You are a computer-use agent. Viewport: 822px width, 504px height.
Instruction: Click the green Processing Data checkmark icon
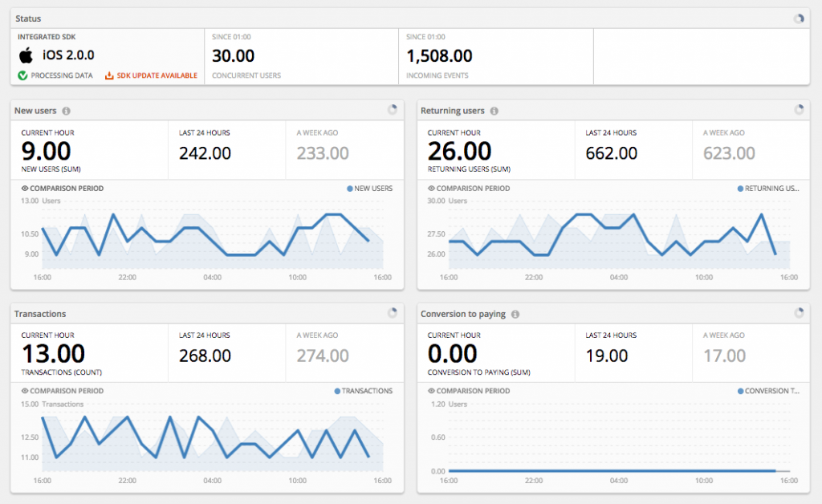[x=22, y=75]
